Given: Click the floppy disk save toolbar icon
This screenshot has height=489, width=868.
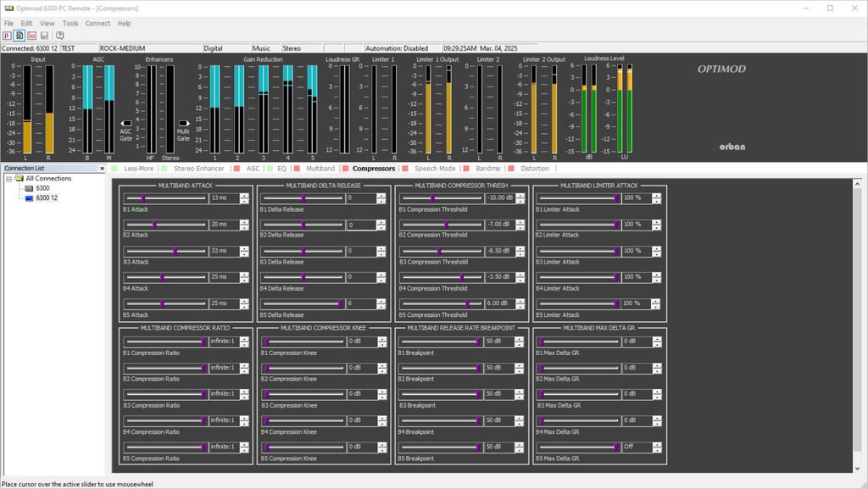Looking at the screenshot, I should tap(44, 36).
